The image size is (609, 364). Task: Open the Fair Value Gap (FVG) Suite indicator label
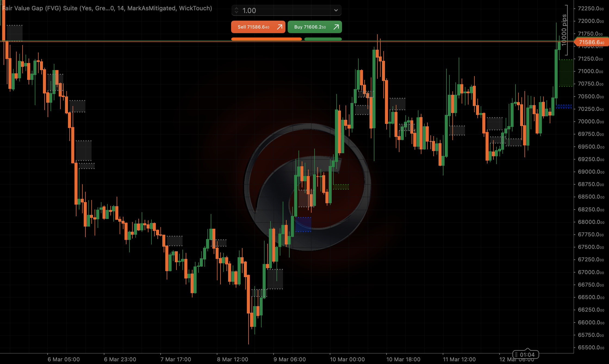(106, 8)
